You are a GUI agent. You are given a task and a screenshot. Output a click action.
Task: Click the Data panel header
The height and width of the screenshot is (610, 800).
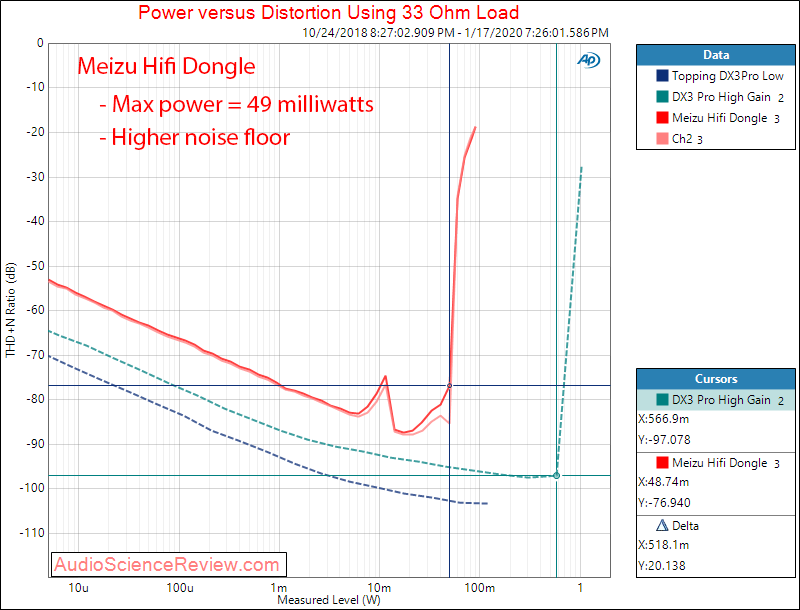(716, 55)
